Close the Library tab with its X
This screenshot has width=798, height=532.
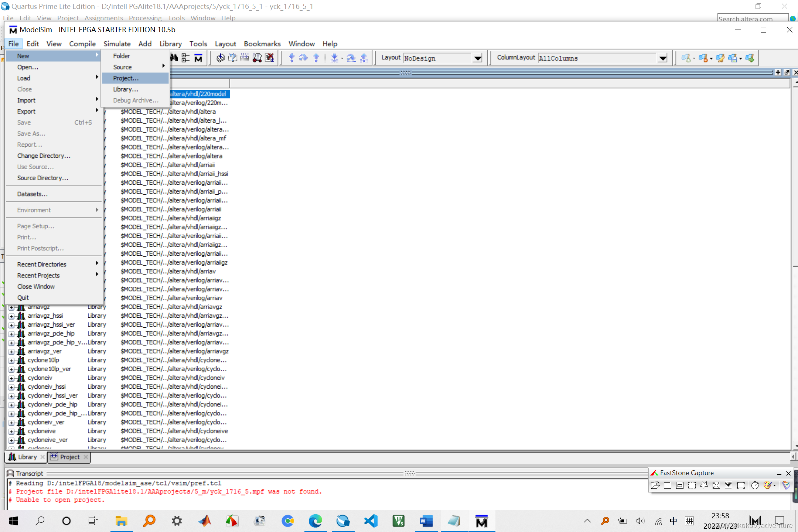pyautogui.click(x=42, y=457)
